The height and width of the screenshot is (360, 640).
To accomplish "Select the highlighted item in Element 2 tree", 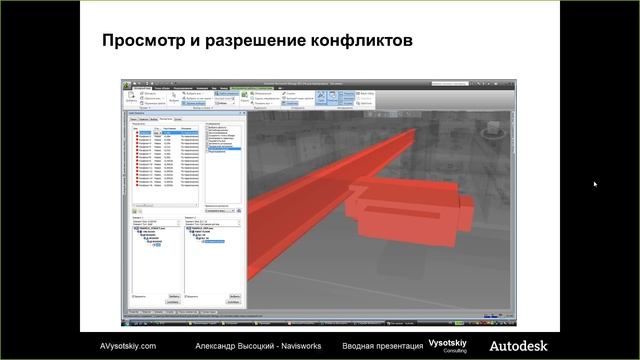I will click(x=215, y=242).
